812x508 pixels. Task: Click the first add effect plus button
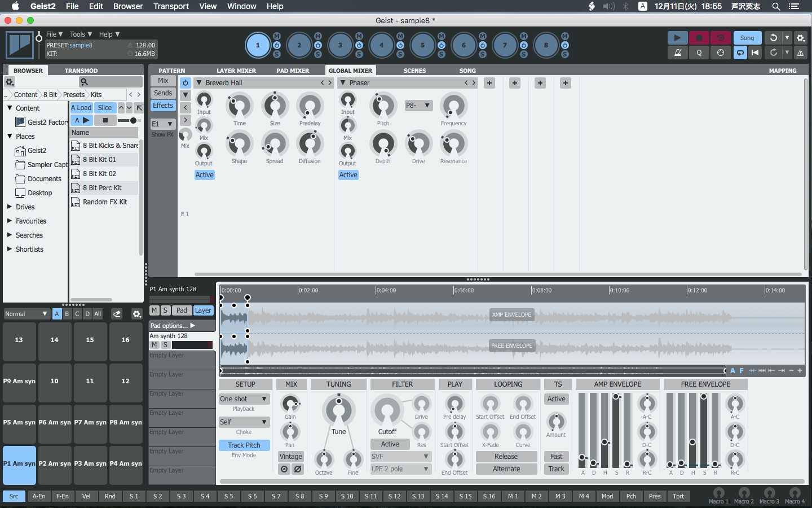coord(489,83)
